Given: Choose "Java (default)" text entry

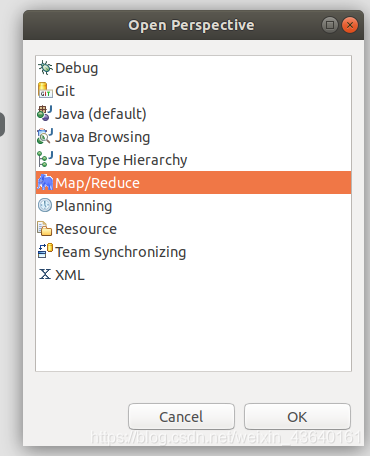Looking at the screenshot, I should coord(101,114).
